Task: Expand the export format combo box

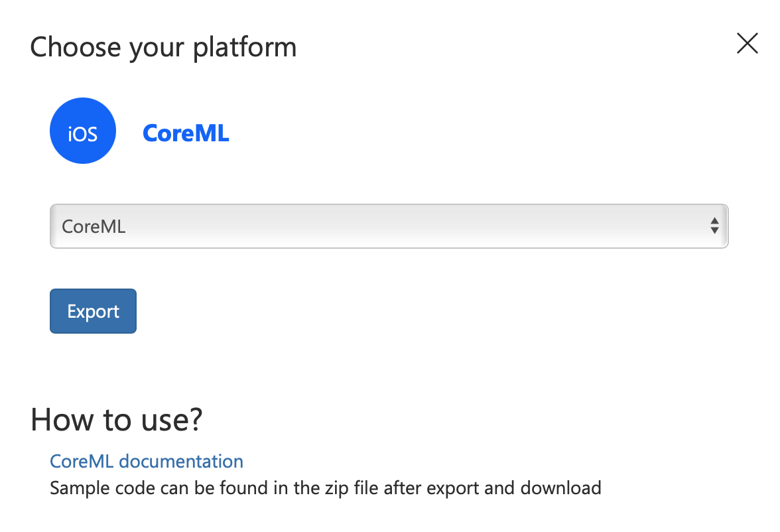Action: (389, 226)
